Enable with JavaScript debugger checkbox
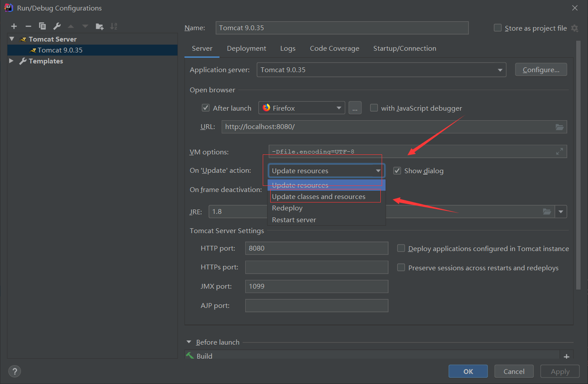The height and width of the screenshot is (384, 588). [374, 108]
